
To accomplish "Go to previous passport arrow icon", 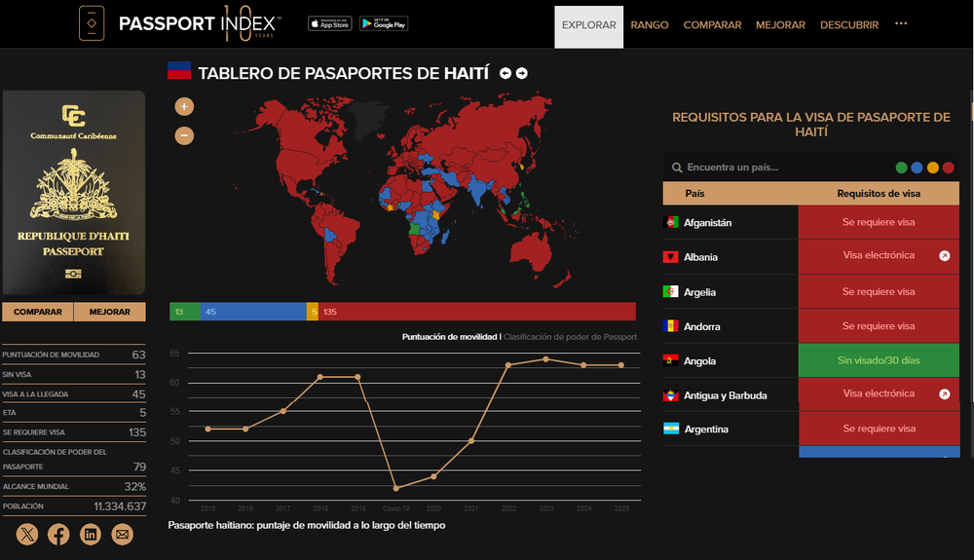I will pos(506,73).
